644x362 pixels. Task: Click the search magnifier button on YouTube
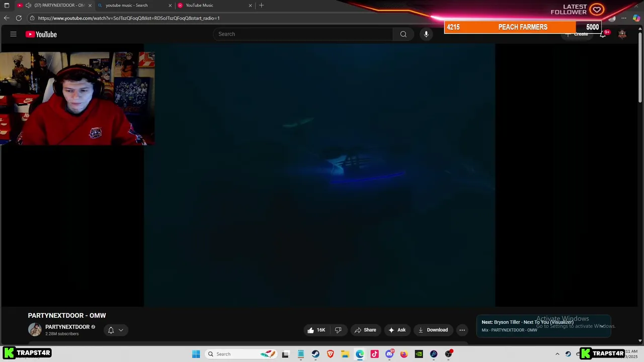click(403, 34)
